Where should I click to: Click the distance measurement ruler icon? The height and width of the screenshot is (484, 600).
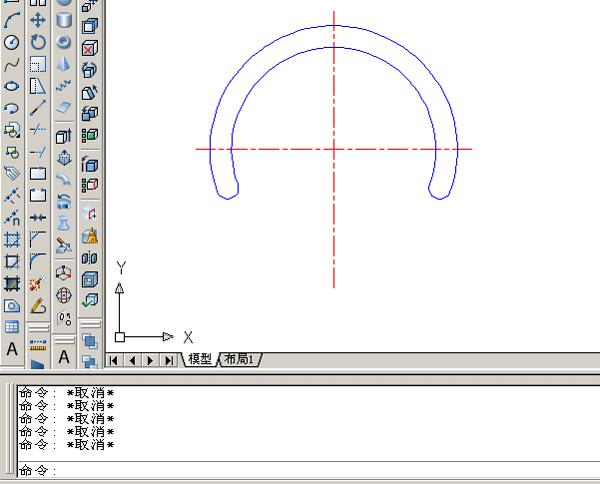pyautogui.click(x=38, y=345)
